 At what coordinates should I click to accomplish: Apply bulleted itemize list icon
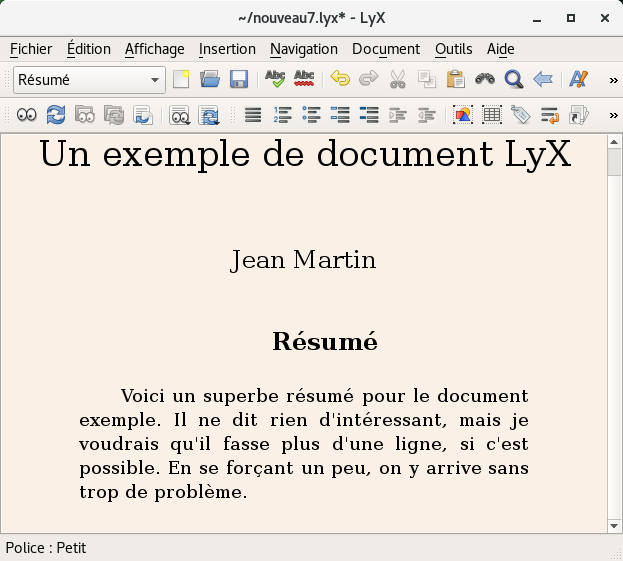312,115
